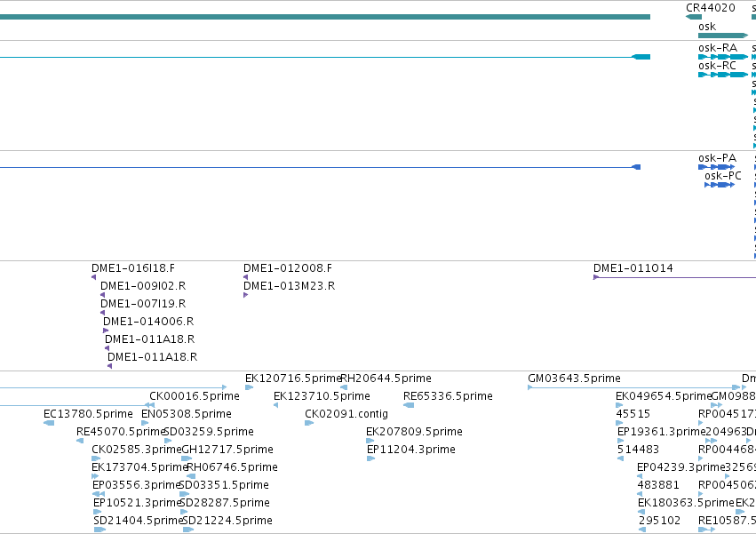Click the EP19361.3prime EST label
The image size is (756, 534).
click(x=661, y=432)
